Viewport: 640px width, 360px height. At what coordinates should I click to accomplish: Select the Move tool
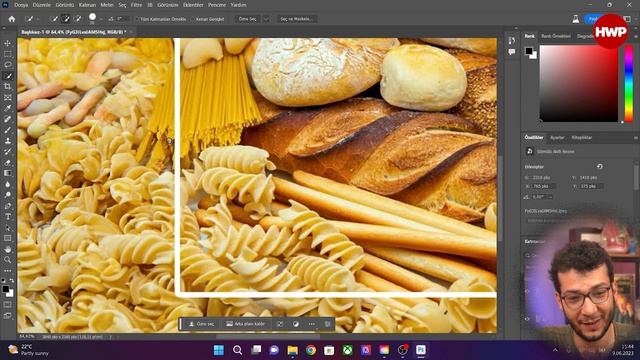(8, 43)
